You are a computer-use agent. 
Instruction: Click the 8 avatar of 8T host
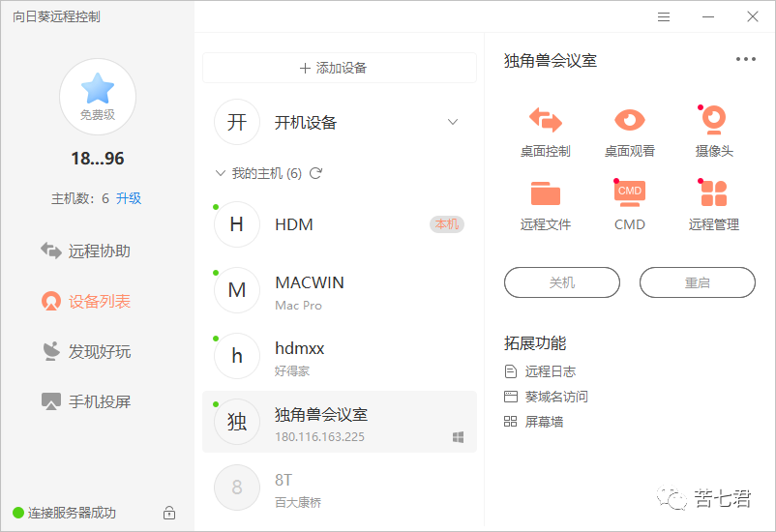(237, 488)
